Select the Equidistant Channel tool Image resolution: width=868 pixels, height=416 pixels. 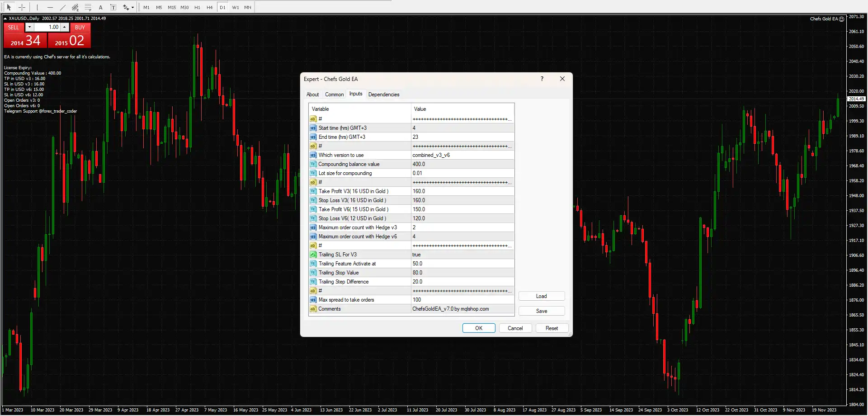75,7
